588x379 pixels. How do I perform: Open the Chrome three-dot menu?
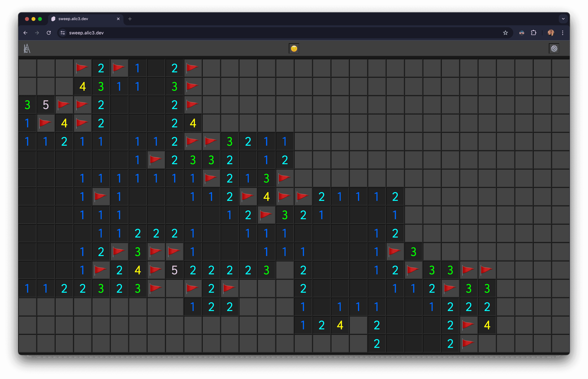563,33
